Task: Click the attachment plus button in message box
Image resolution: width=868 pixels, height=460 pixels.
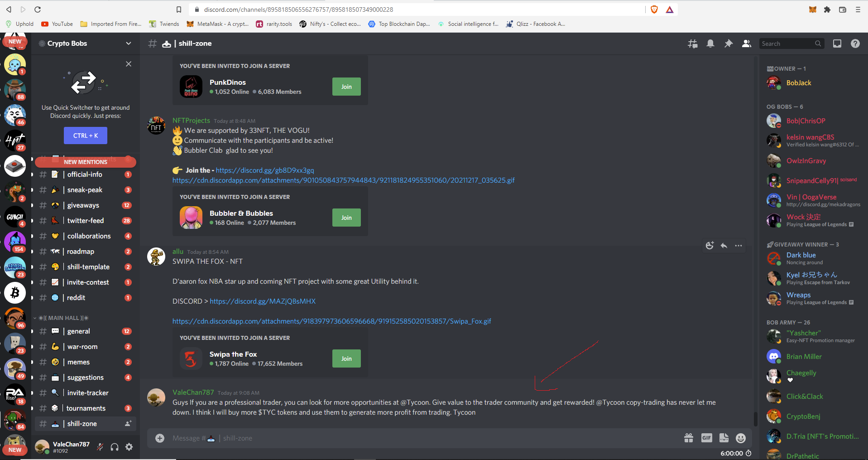Action: click(160, 438)
